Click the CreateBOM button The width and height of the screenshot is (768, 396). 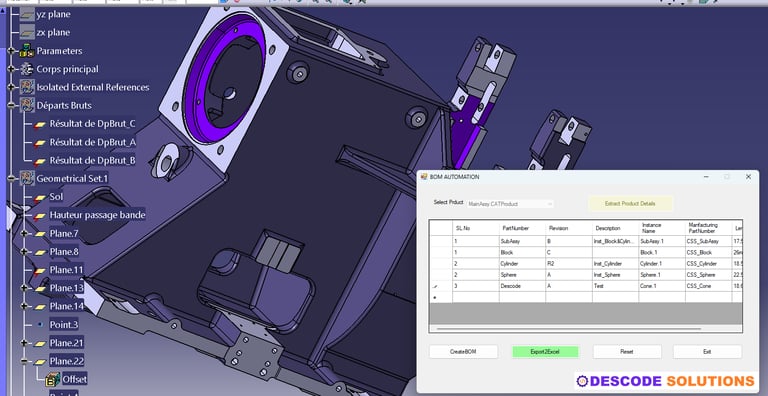[x=463, y=351]
